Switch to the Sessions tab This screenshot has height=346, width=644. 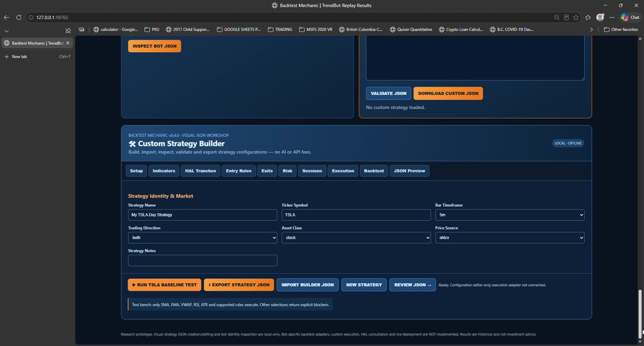pos(312,171)
